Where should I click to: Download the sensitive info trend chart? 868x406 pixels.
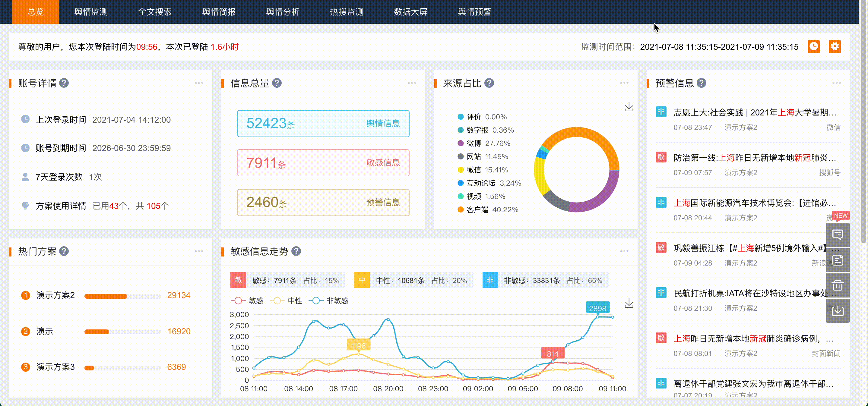pos(629,304)
